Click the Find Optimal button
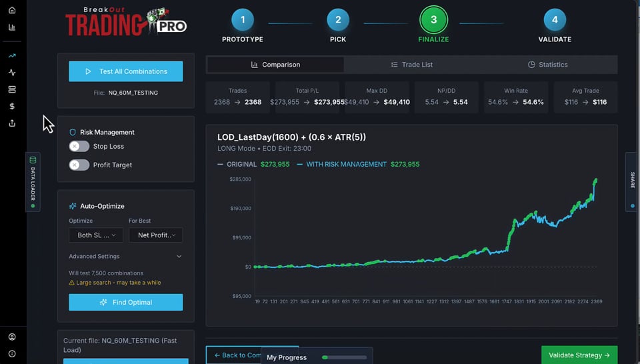Viewport: 640px width, 364px height. coord(126,303)
